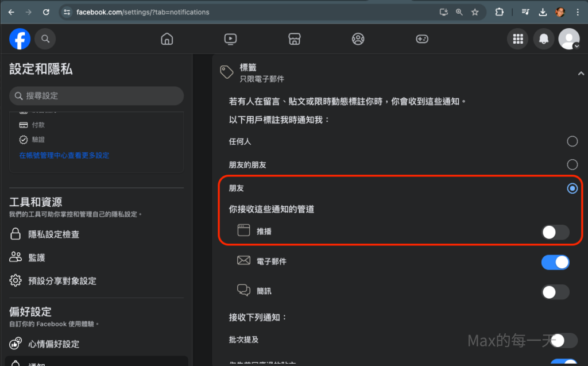This screenshot has width=588, height=366.
Task: Open Chrome's three-dot menu
Action: (x=578, y=12)
